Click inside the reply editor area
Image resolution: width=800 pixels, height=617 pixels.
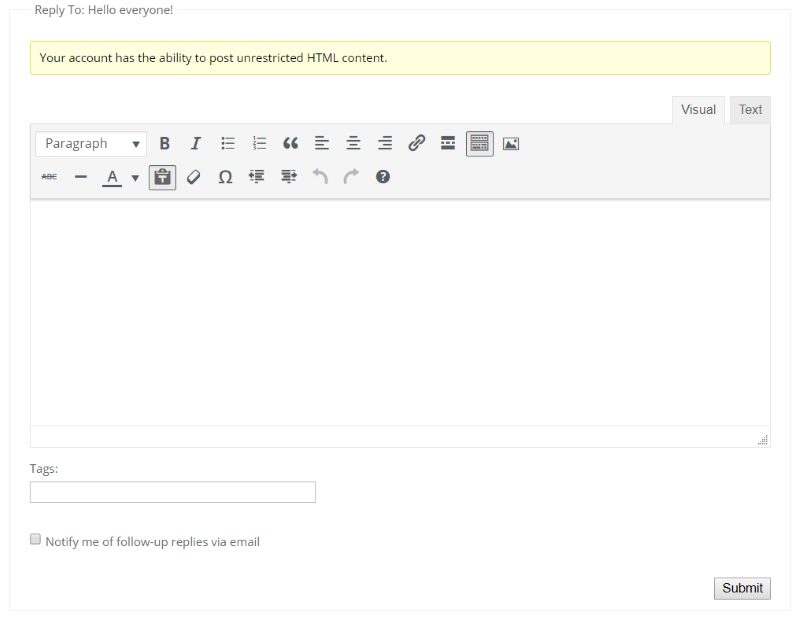[400, 313]
